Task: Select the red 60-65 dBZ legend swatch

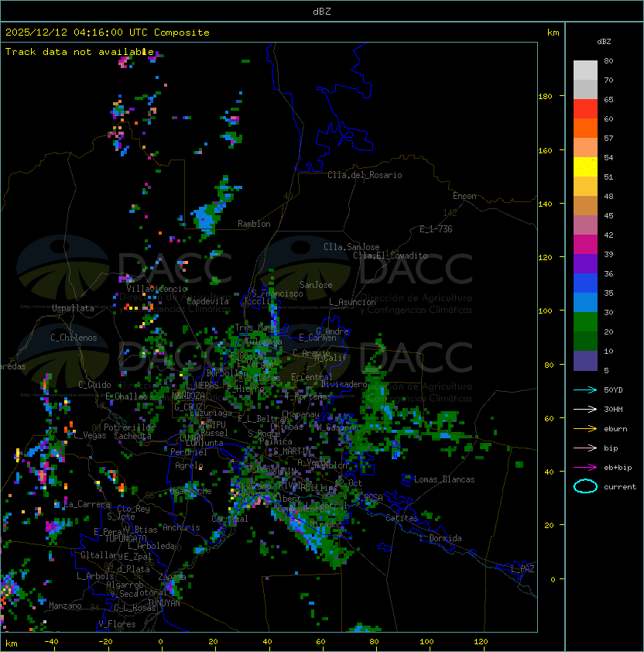Action: [585, 108]
